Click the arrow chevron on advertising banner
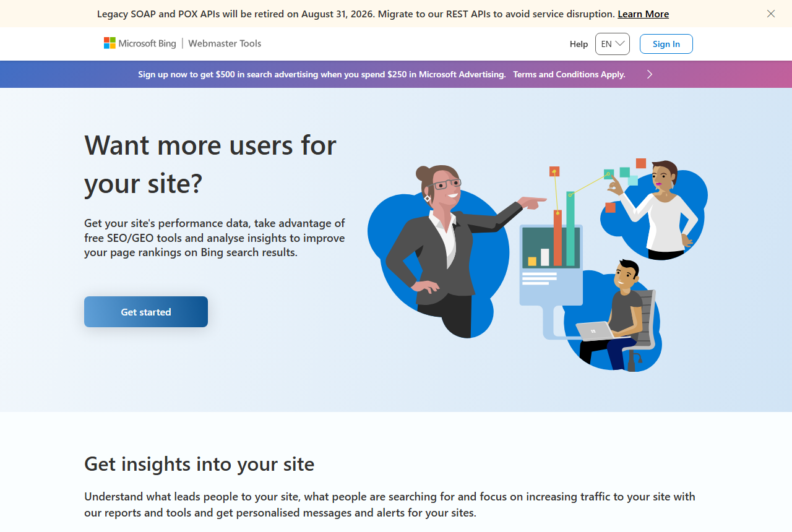792x532 pixels. click(650, 74)
